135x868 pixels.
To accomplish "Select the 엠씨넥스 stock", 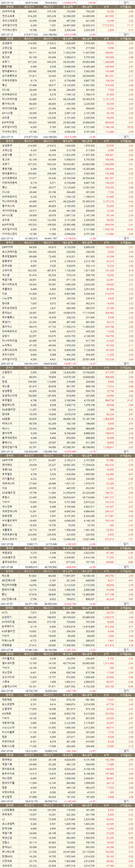I will (67, 327).
